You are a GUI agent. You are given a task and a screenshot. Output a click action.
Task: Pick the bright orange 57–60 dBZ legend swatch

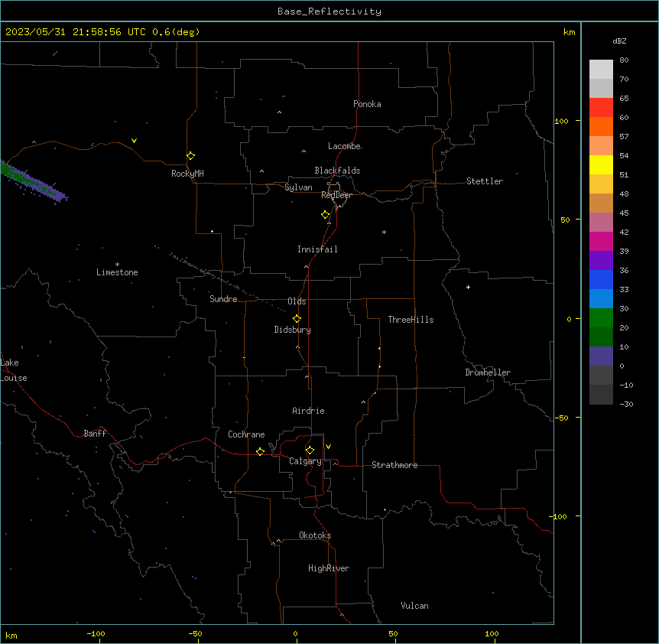[x=601, y=126]
